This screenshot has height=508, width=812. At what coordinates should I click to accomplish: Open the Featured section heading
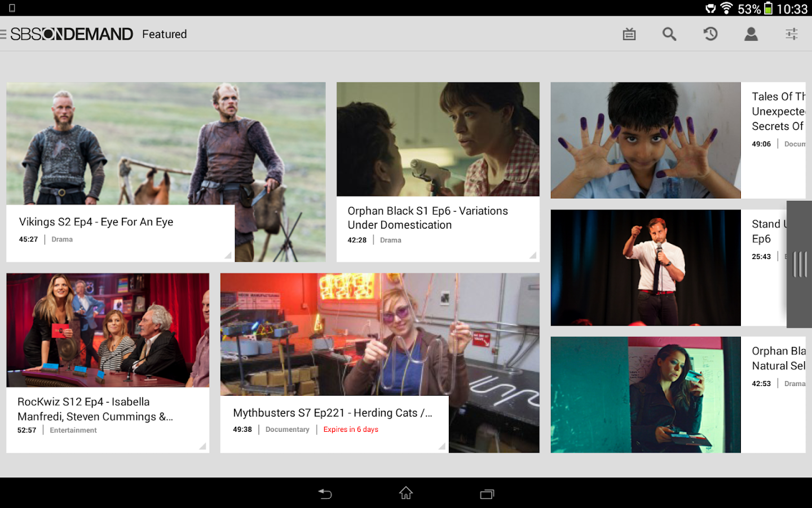[164, 34]
